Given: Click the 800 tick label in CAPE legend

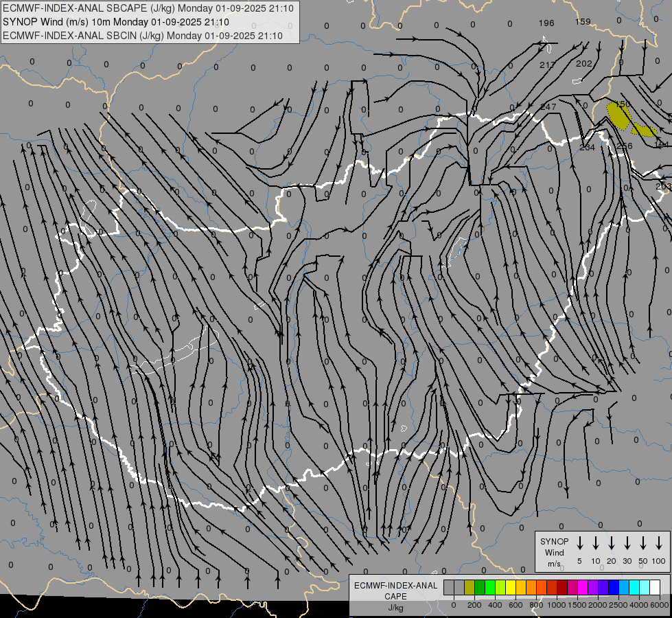Looking at the screenshot, I should pos(536,605).
